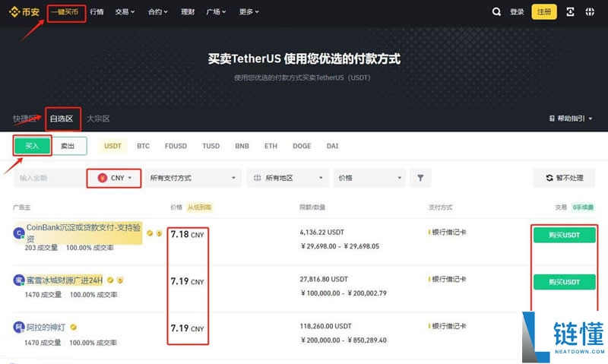Select the BNB coin tab
The width and height of the screenshot is (608, 364).
[x=242, y=146]
